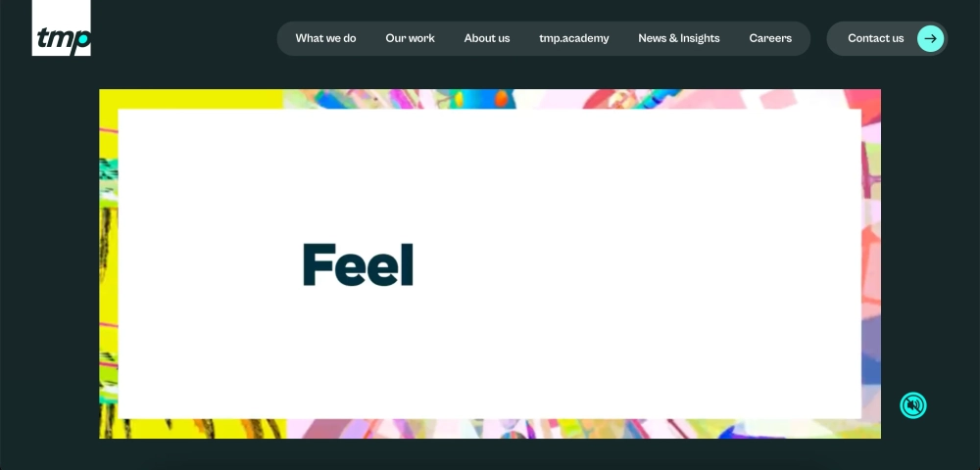Image resolution: width=980 pixels, height=470 pixels.
Task: Click the Contact us button label
Action: tap(875, 38)
